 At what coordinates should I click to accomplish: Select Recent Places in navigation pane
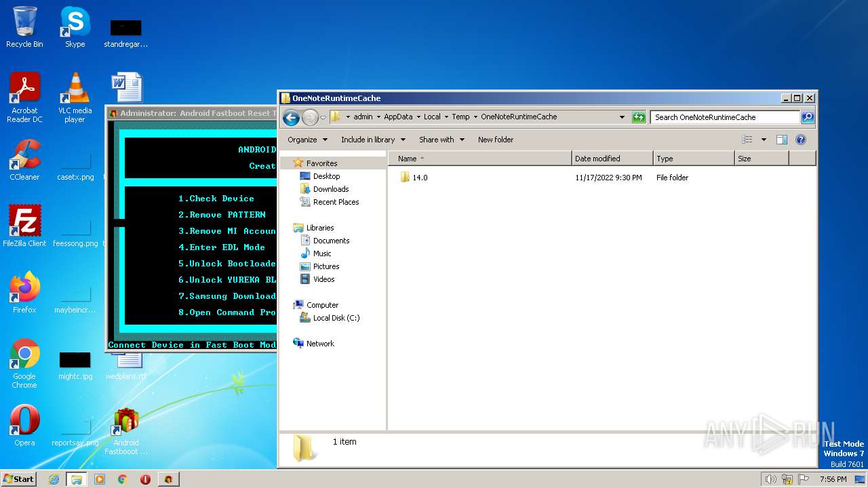[x=336, y=202]
